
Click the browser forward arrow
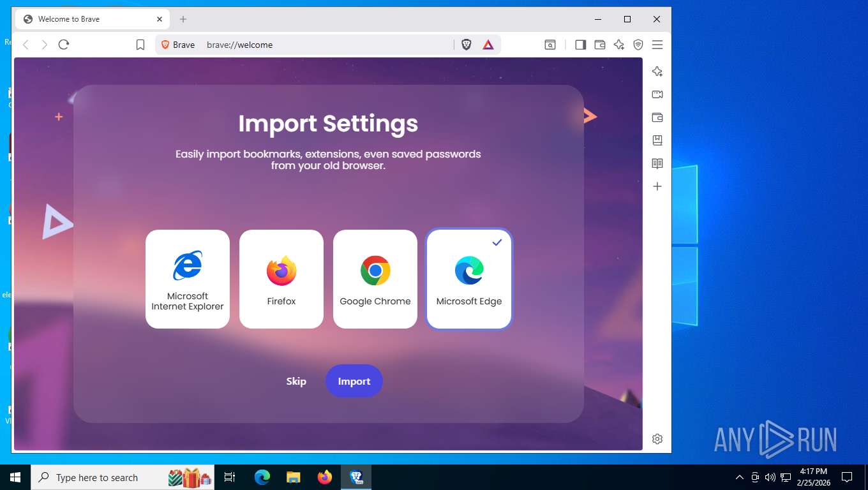[x=45, y=45]
